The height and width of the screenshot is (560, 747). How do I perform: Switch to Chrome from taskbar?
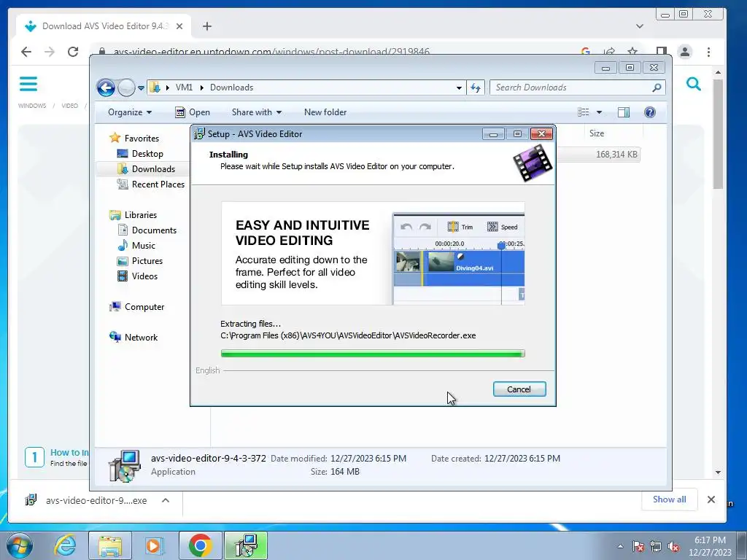pyautogui.click(x=200, y=545)
